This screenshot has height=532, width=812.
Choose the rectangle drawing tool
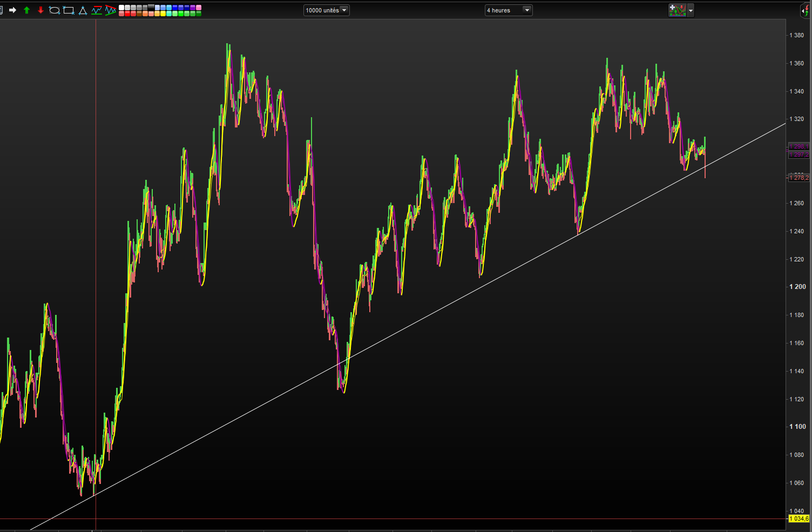coord(69,10)
